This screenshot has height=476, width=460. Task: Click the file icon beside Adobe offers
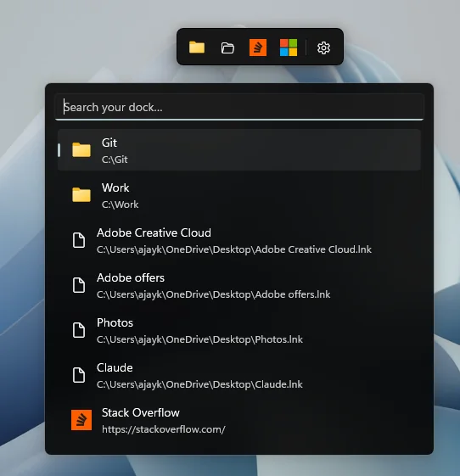(x=79, y=285)
